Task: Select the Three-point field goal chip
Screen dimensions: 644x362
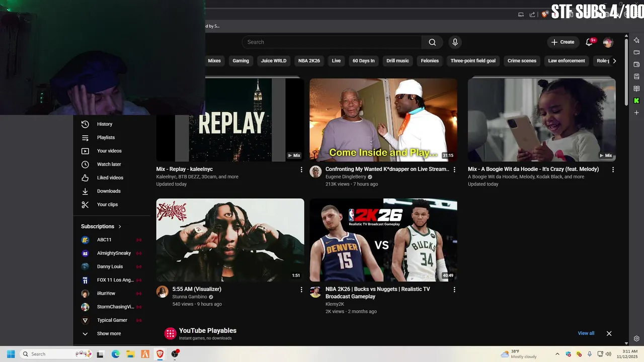Action: [x=473, y=61]
